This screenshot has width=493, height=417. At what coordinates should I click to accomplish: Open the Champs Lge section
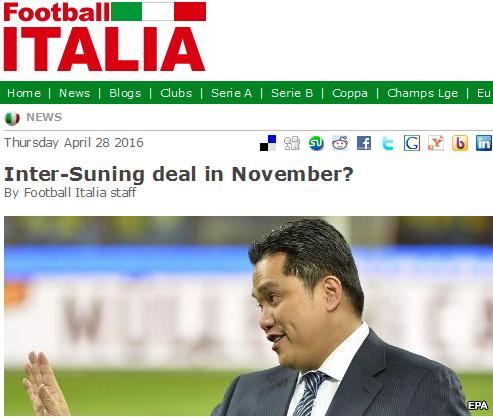(423, 93)
